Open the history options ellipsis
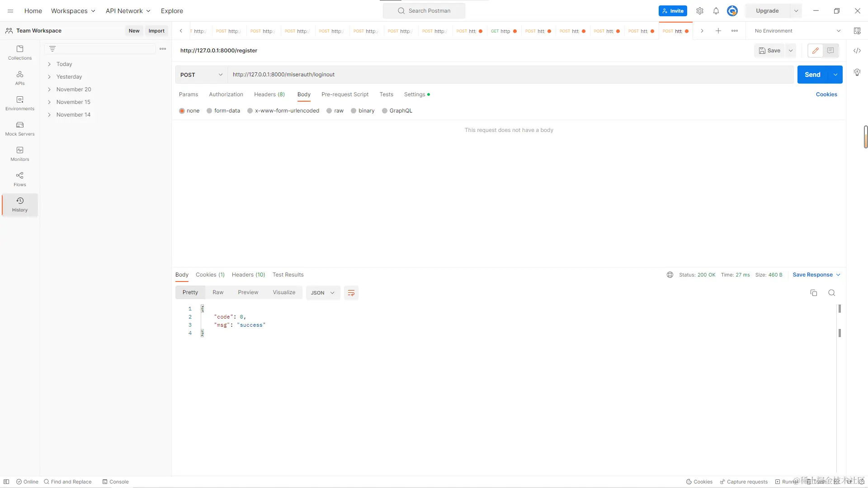Viewport: 868px width, 488px height. 163,49
